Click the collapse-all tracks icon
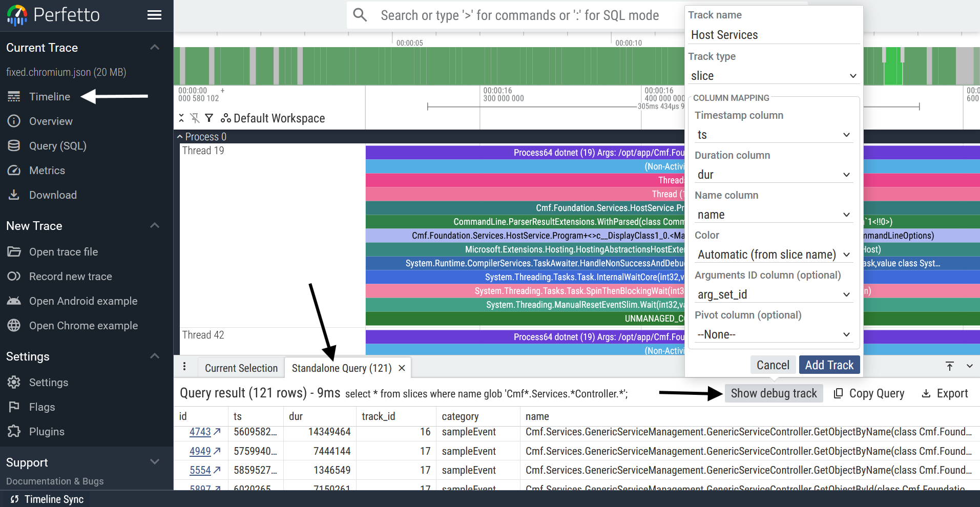The height and width of the screenshot is (507, 980). click(181, 118)
